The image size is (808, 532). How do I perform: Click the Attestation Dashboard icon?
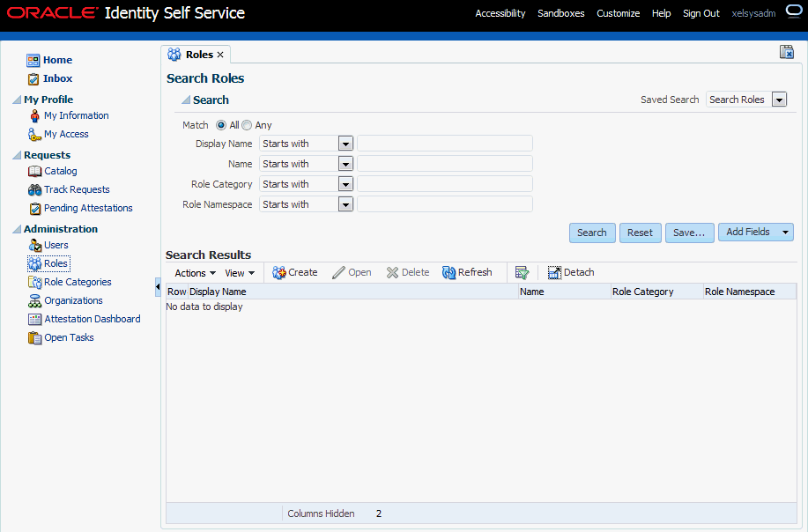click(34, 320)
